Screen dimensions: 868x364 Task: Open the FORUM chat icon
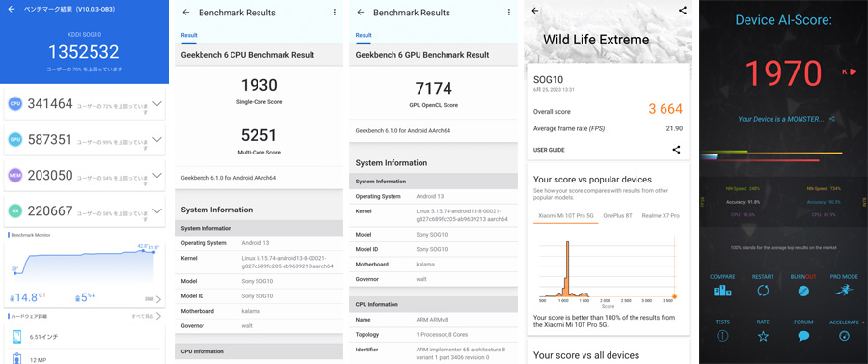pos(803,335)
